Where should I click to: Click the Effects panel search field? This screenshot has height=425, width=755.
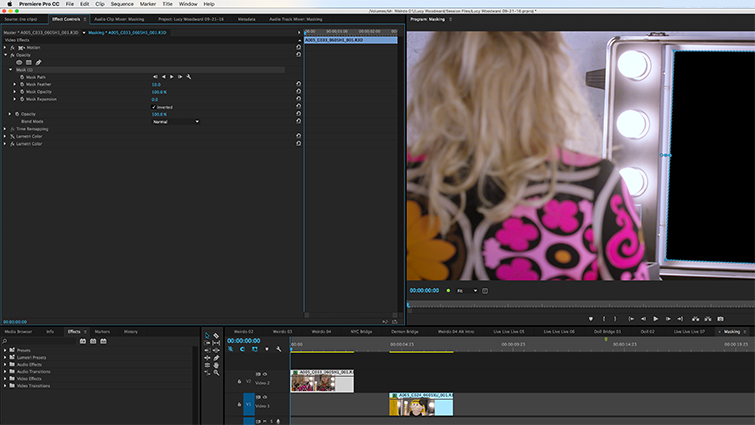pos(39,341)
